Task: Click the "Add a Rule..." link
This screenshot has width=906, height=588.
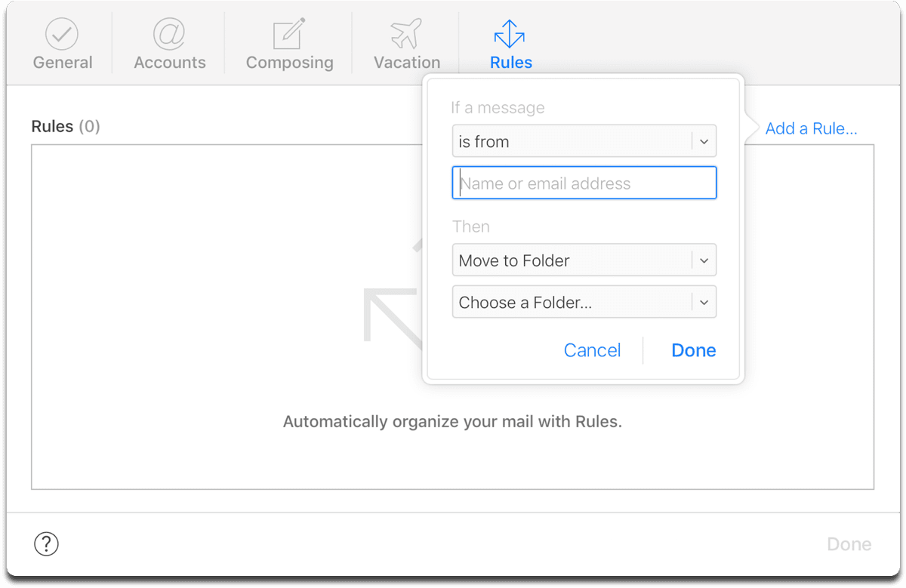Action: click(811, 129)
